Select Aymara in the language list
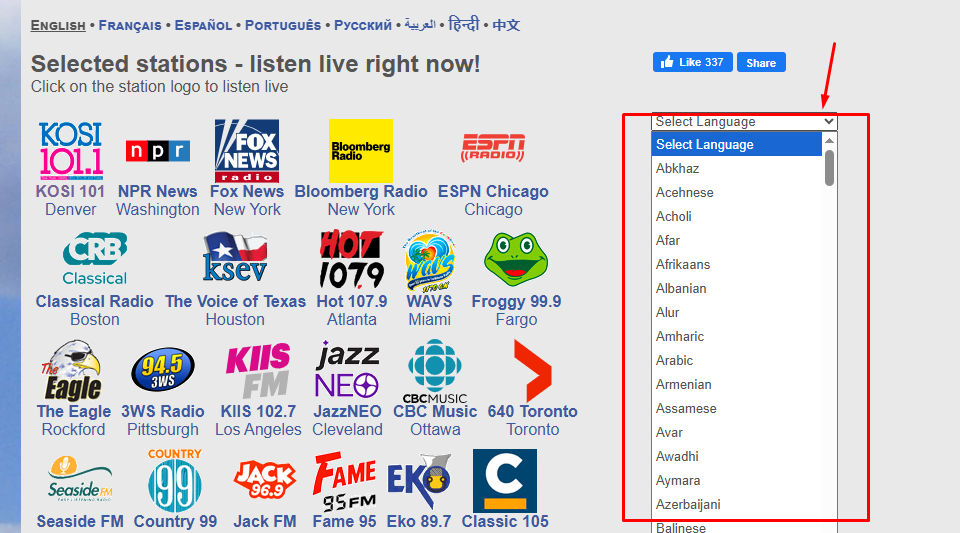Viewport: 960px width, 533px height. 737,480
